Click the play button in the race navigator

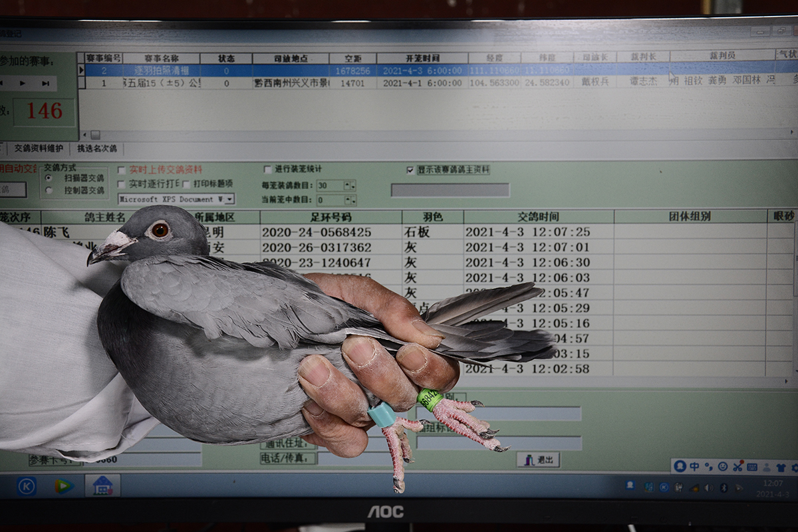23,83
